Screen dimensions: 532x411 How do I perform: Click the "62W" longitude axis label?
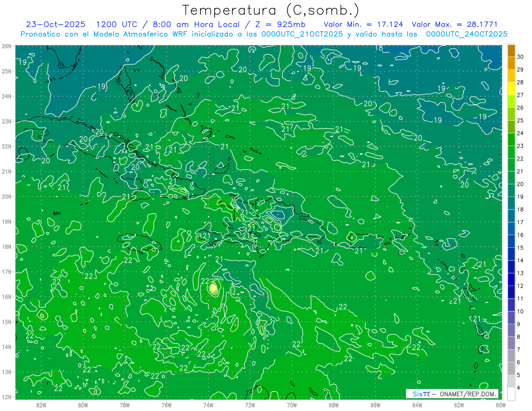coord(459,405)
